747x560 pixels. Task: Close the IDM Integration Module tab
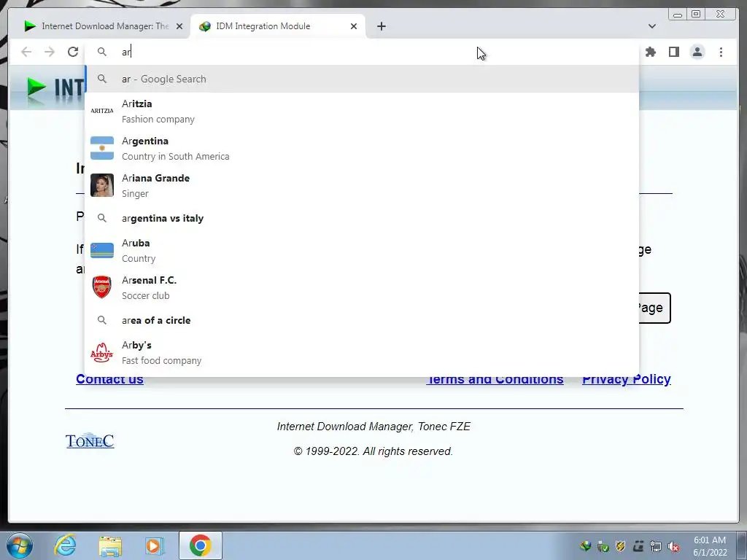coord(354,26)
